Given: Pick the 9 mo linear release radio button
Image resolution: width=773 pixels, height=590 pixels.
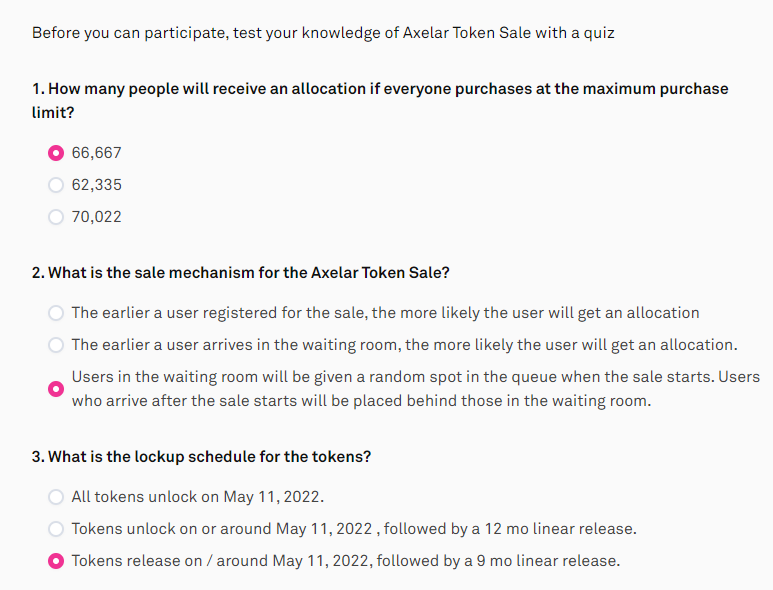Looking at the screenshot, I should [56, 561].
